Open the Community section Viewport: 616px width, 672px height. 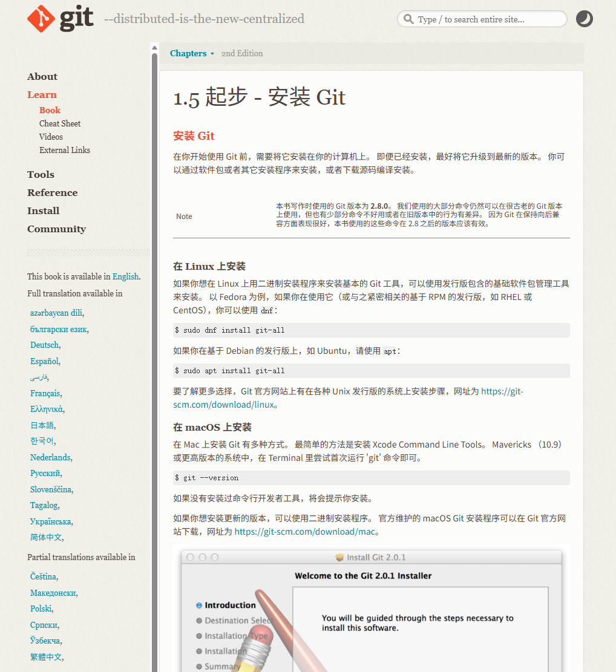(57, 229)
